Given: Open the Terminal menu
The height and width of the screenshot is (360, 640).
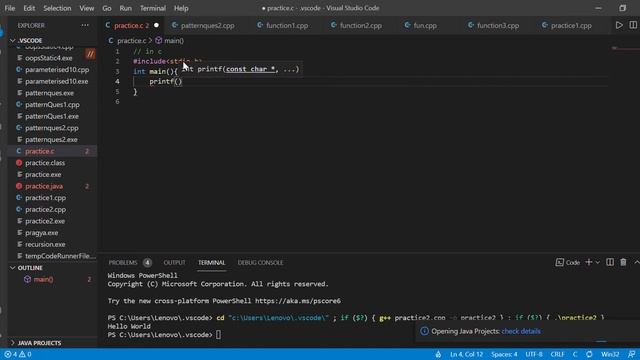Looking at the screenshot, I should coord(153,8).
